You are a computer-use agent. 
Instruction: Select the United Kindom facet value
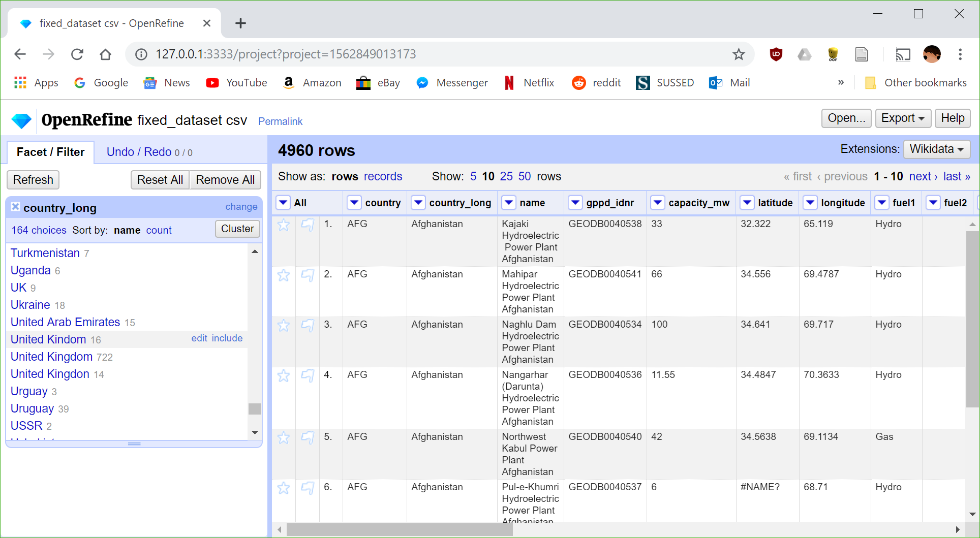[x=48, y=339]
